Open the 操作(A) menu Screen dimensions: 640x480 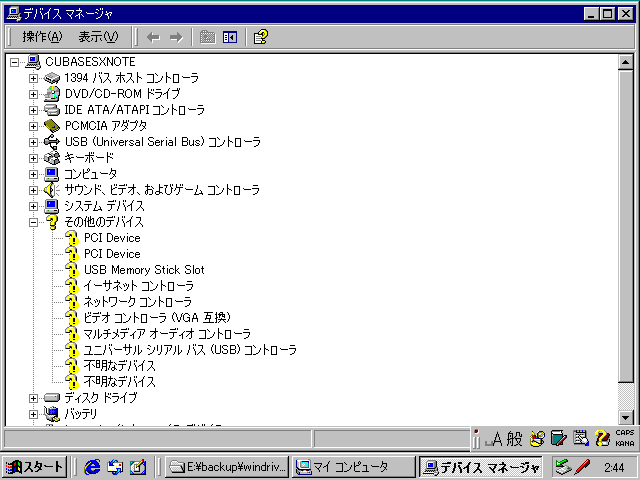(42, 37)
